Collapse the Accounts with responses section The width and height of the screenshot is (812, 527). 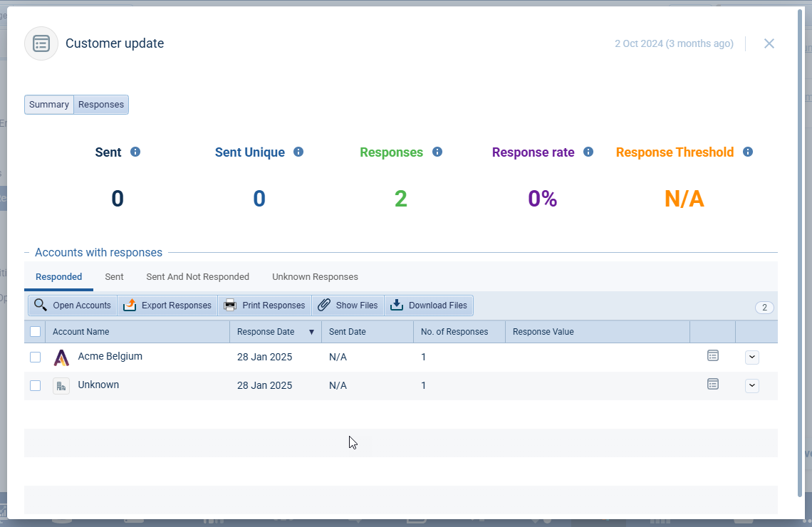click(26, 252)
